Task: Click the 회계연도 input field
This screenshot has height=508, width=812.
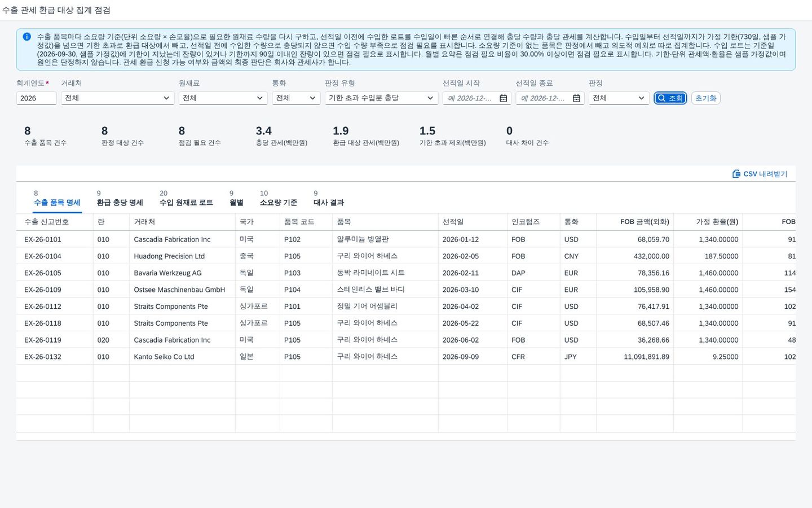Action: point(36,98)
